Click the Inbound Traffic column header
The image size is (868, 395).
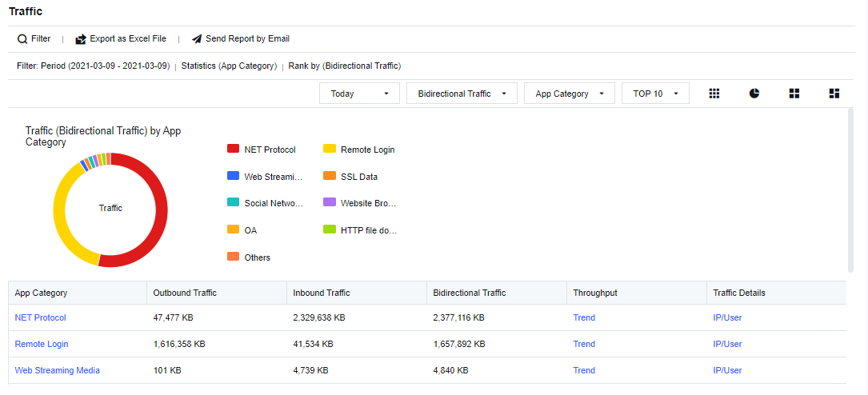tap(322, 293)
